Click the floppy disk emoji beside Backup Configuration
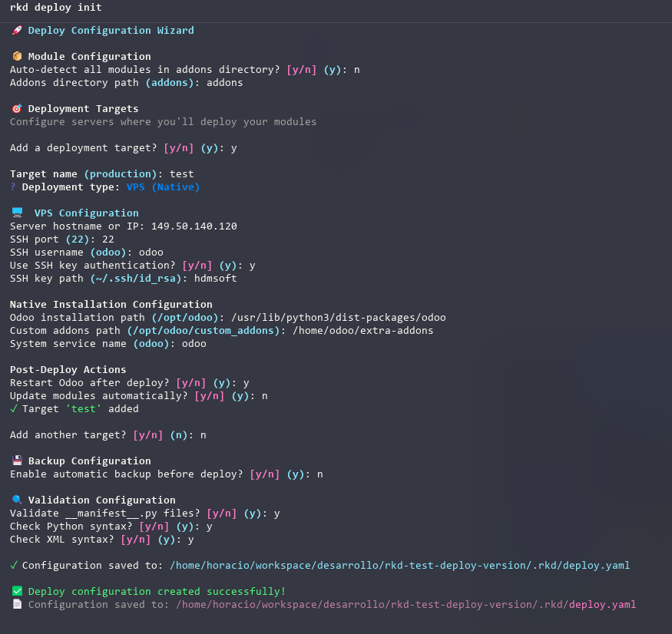 click(17, 461)
